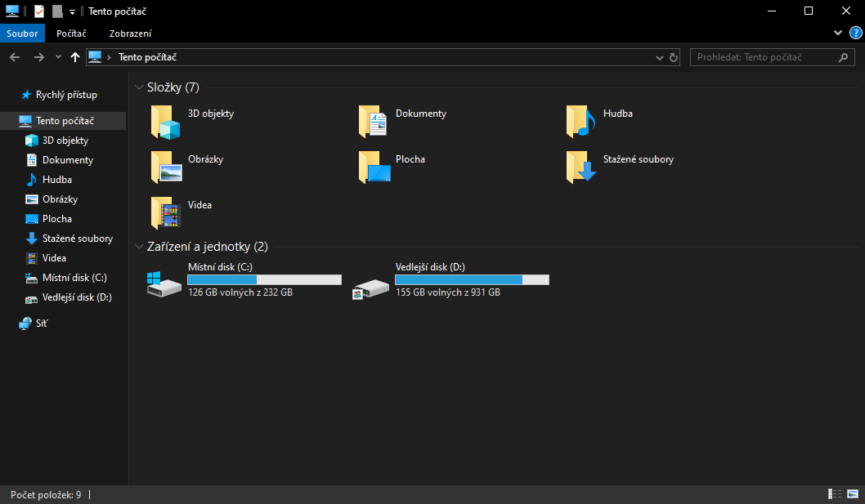Select the Vedlejší disk (D:) drive icon
The height and width of the screenshot is (504, 865).
[x=371, y=288]
